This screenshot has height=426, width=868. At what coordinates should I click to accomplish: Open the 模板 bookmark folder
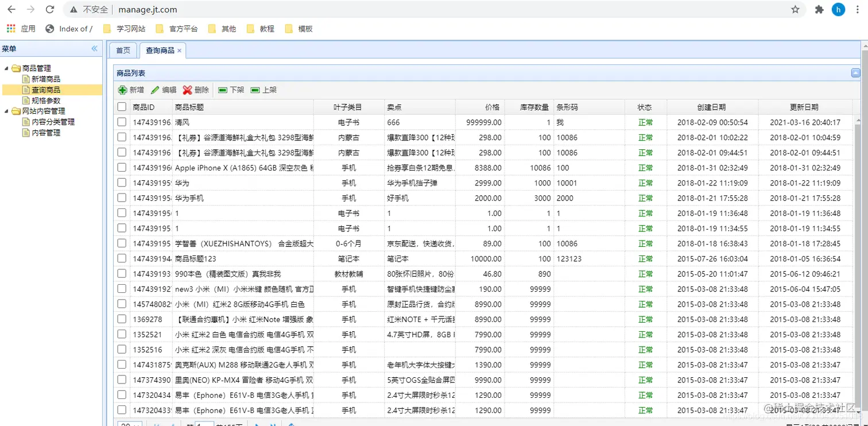(x=299, y=29)
